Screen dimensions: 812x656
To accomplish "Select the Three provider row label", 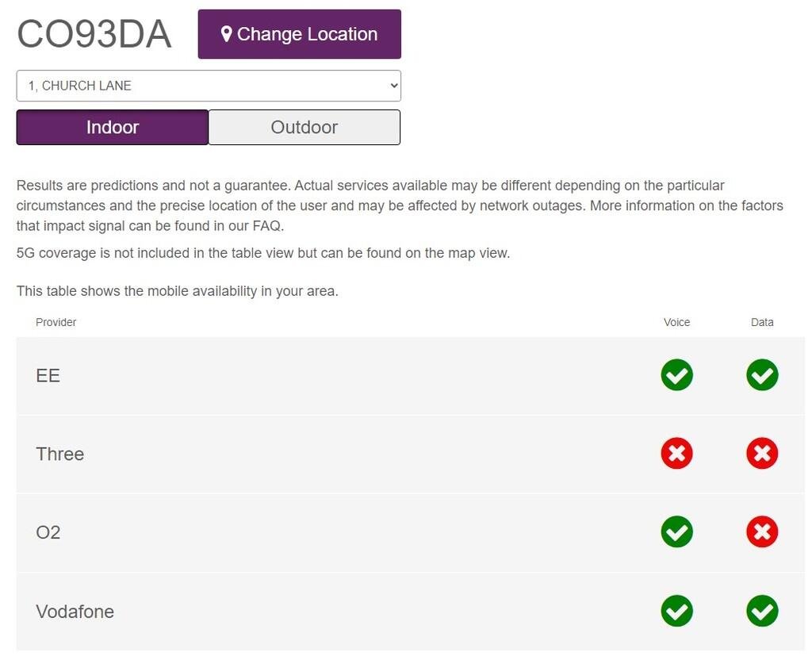I will (59, 454).
